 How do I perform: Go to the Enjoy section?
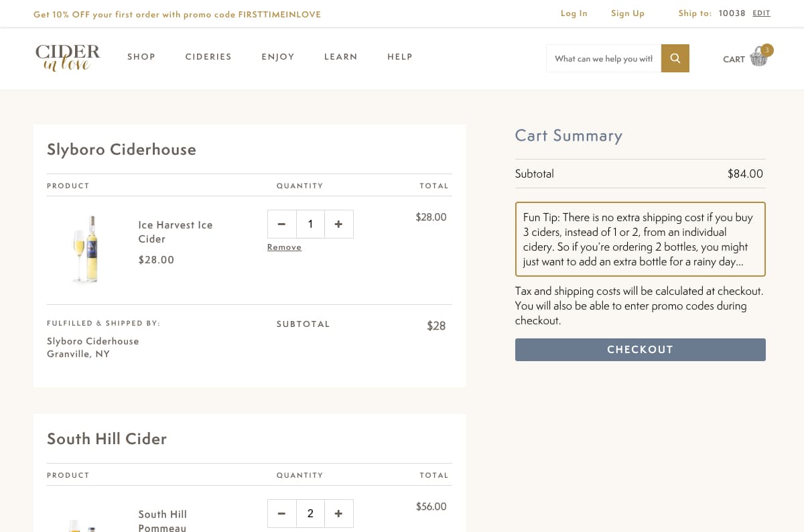278,57
